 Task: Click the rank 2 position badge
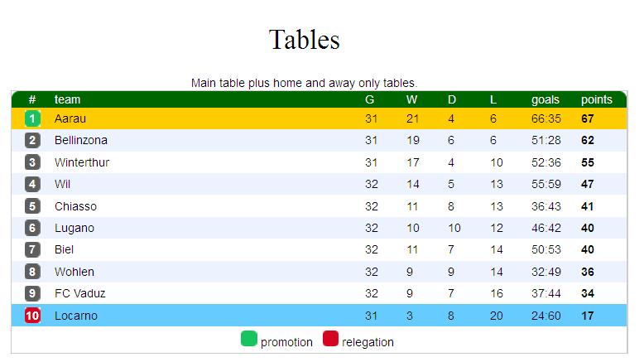pos(32,141)
